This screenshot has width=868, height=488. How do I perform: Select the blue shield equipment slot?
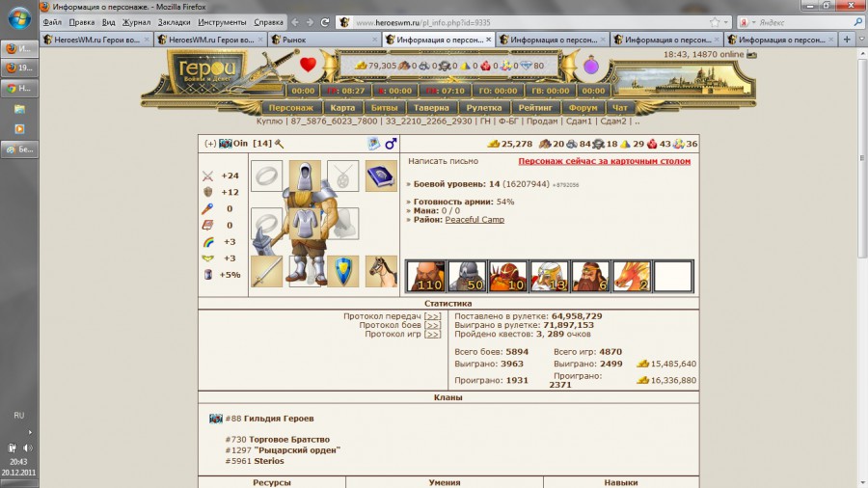342,271
